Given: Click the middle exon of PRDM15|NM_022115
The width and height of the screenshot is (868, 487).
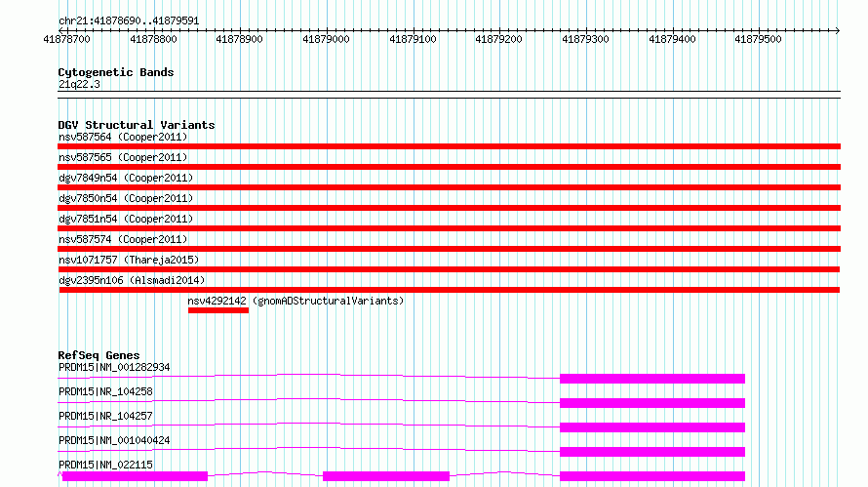Looking at the screenshot, I should (x=386, y=476).
